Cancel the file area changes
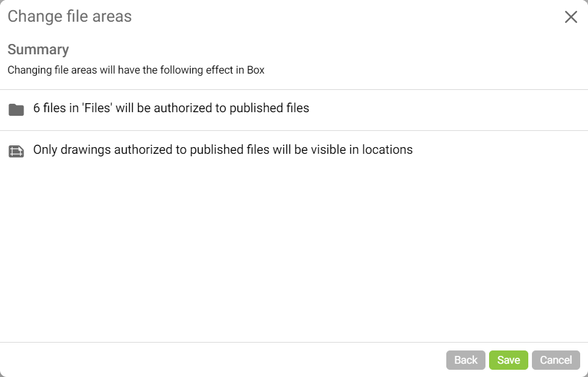Screen dimensions: 588x377 [555, 360]
